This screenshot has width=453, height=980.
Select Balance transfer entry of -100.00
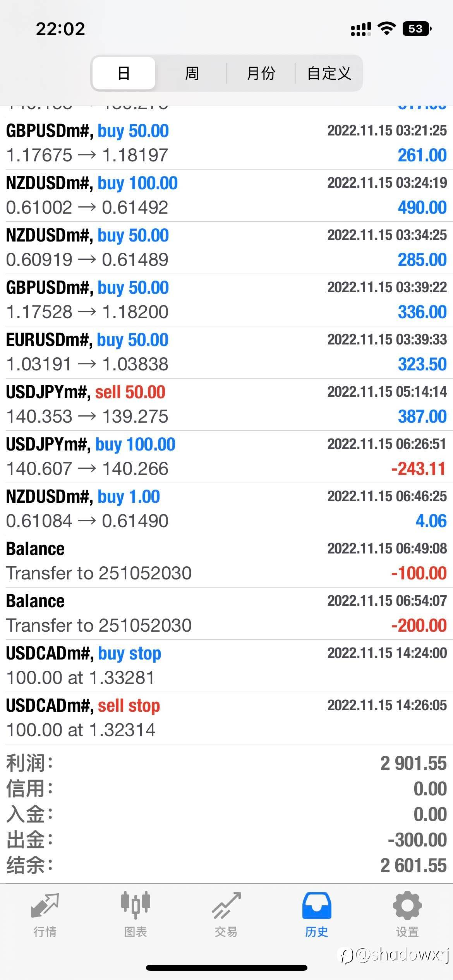226,561
